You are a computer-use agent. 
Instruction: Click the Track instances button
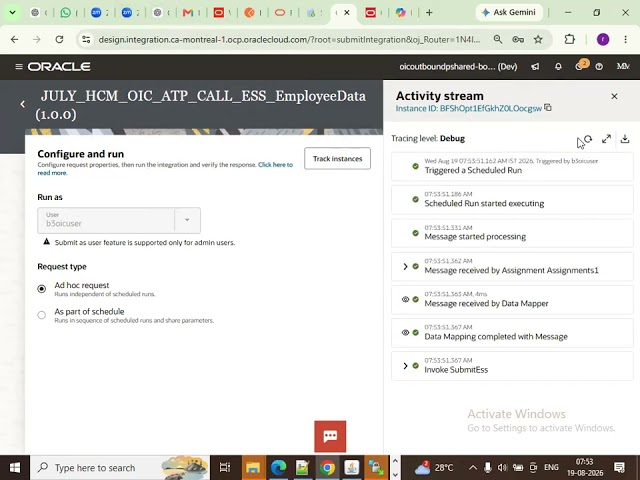pyautogui.click(x=338, y=158)
